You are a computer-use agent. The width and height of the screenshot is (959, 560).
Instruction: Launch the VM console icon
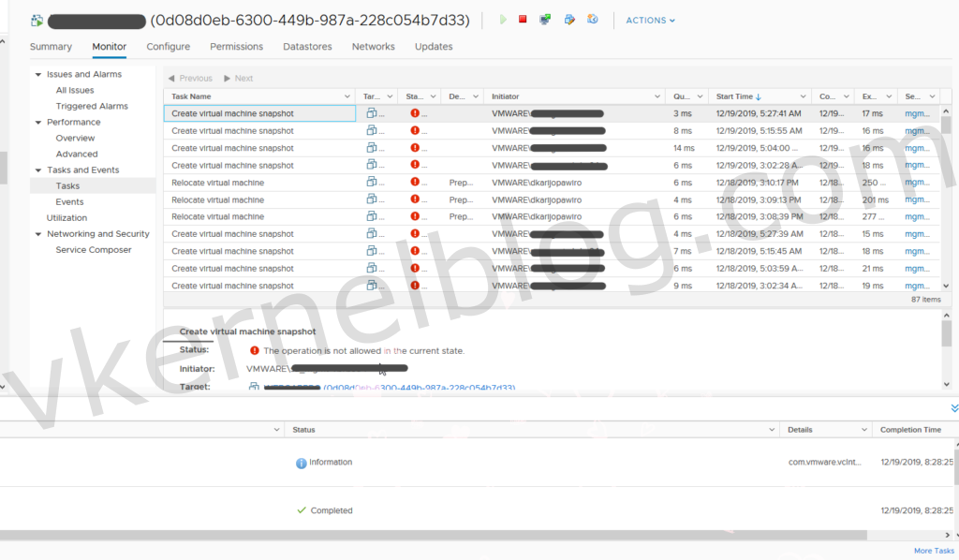tap(545, 20)
